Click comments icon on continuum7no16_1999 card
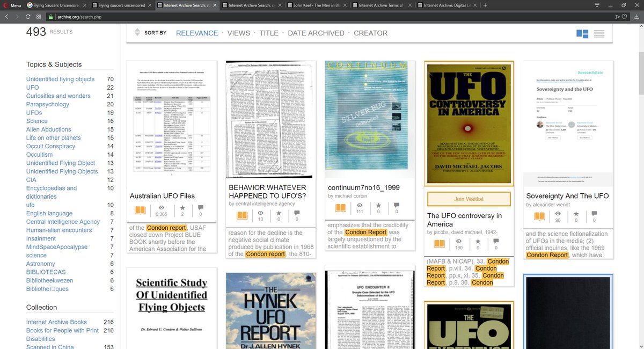 coord(397,205)
